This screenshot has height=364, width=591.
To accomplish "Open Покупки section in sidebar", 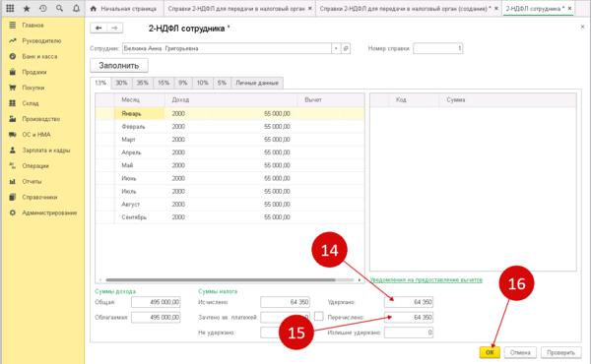I will (33, 88).
